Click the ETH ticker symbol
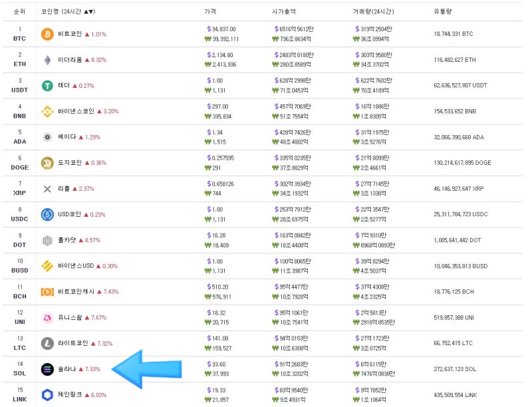 point(19,64)
